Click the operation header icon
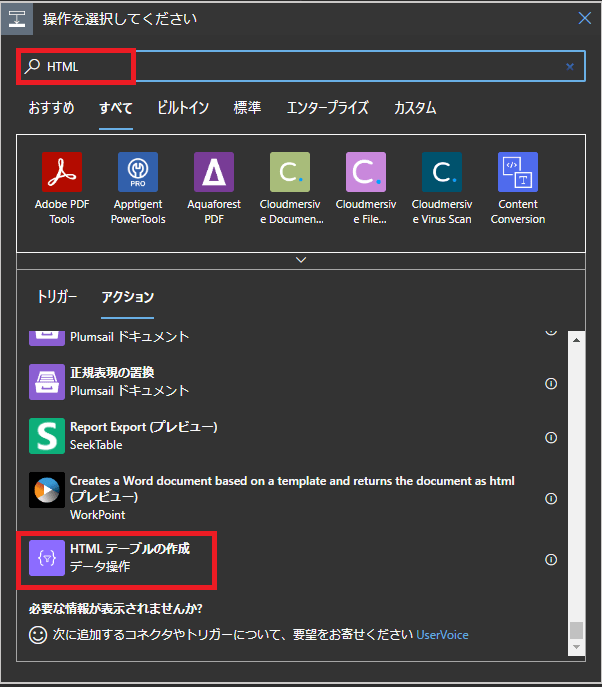Viewport: 602px width, 687px height. tap(17, 19)
